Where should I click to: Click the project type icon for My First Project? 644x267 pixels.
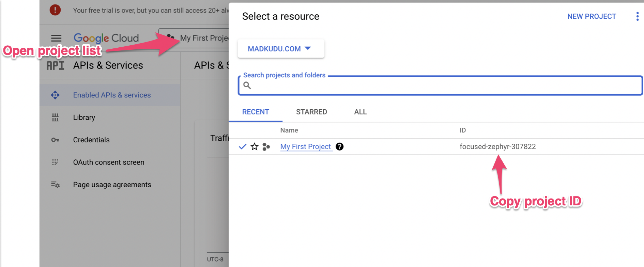pyautogui.click(x=266, y=147)
